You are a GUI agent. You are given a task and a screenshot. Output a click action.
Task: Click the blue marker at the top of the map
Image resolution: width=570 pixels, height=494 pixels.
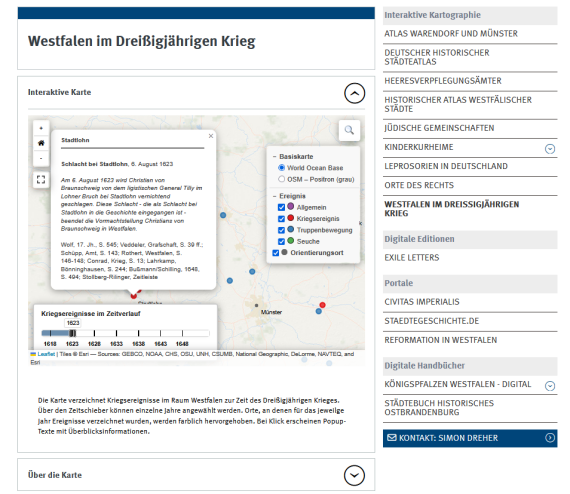(223, 215)
